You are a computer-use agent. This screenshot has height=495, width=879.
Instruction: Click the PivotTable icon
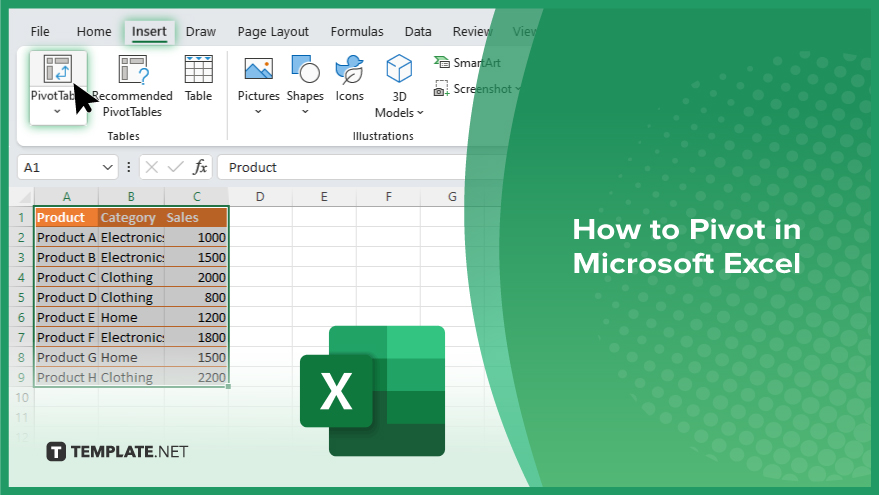[58, 69]
